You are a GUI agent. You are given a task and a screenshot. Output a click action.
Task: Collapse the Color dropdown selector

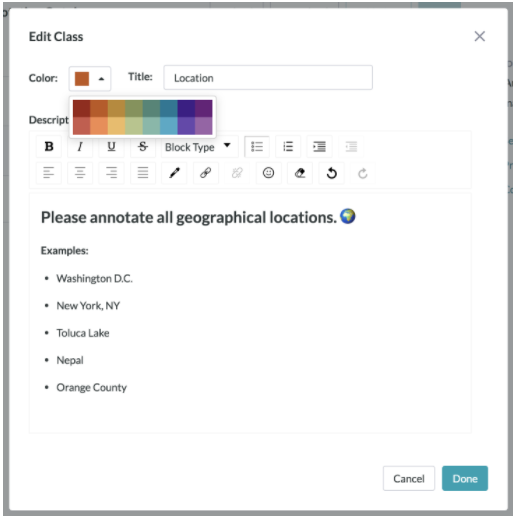(x=90, y=79)
